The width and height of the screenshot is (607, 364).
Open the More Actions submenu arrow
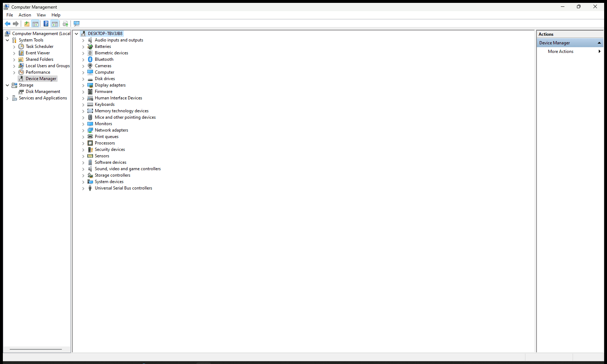pyautogui.click(x=599, y=51)
